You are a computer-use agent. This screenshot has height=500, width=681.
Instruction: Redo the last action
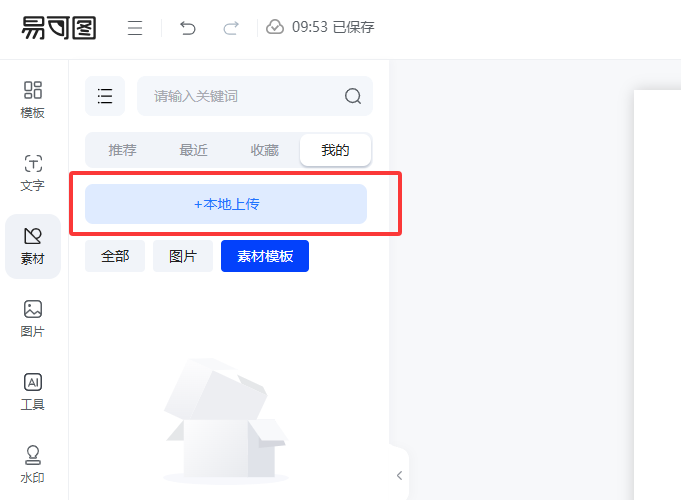click(231, 28)
